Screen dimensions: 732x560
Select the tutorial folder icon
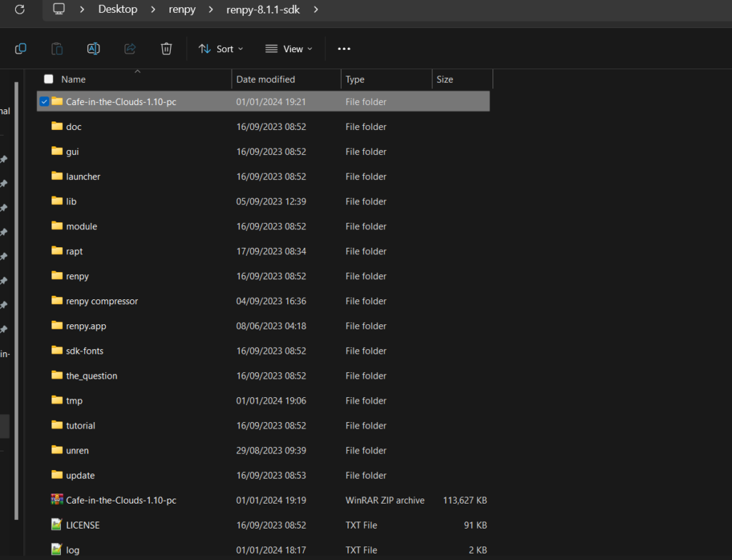[x=57, y=425]
